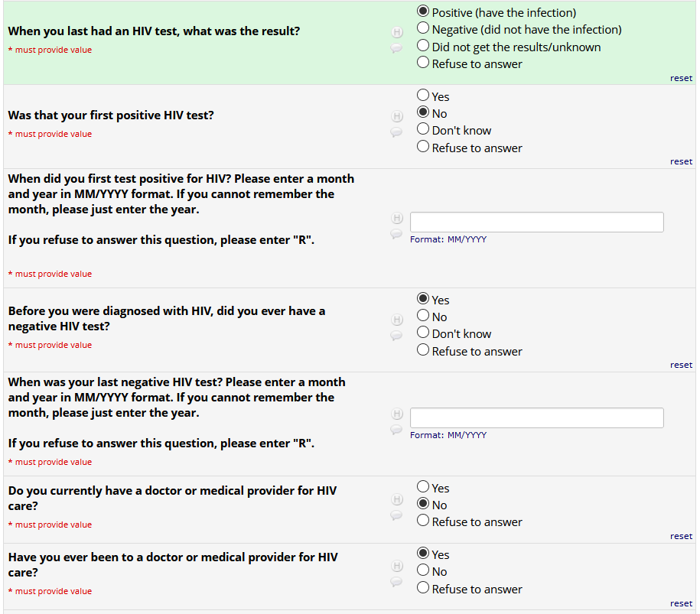The width and height of the screenshot is (700, 614).
Task: Reset the first positive HIV test answer
Action: [681, 161]
